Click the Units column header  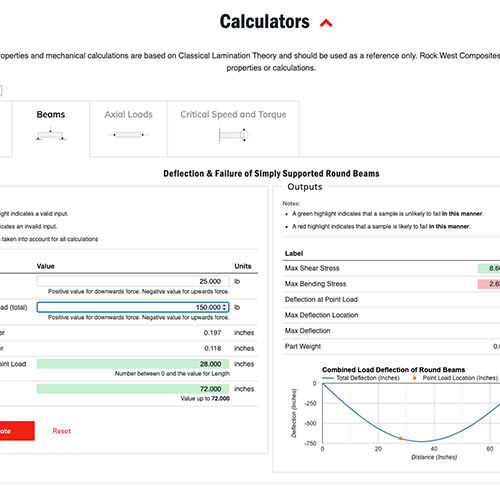(x=243, y=266)
